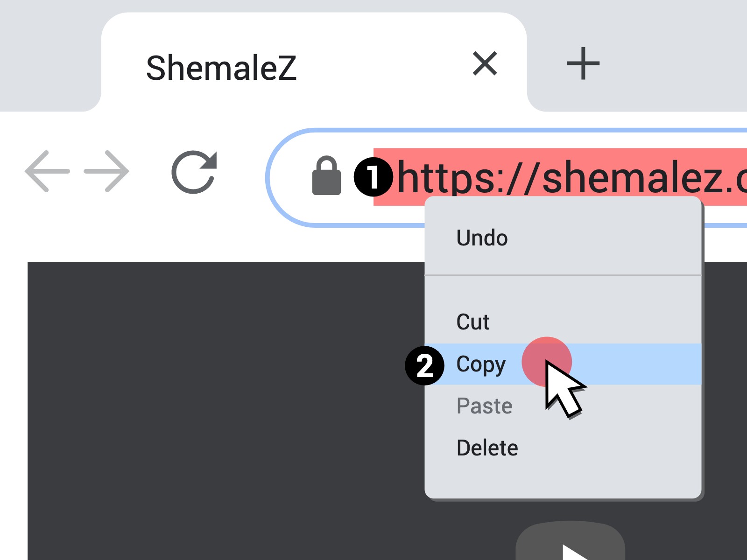This screenshot has width=747, height=560.
Task: Open a new tab with the plus icon
Action: [583, 63]
